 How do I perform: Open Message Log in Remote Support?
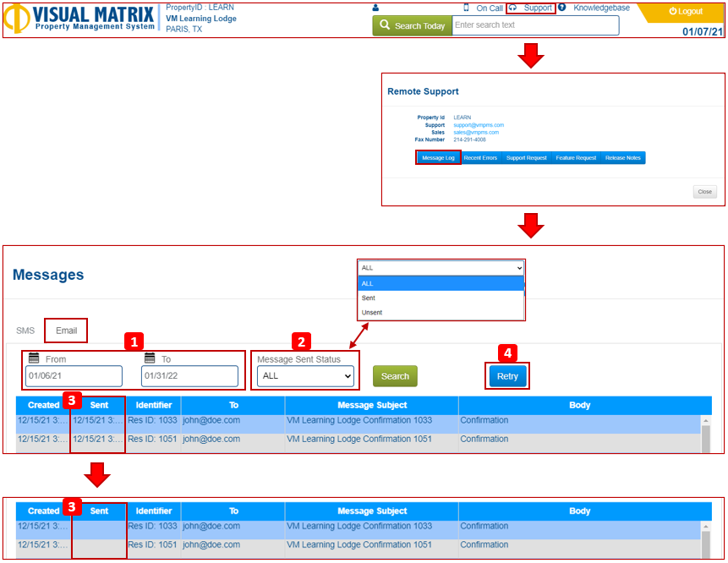tap(438, 158)
